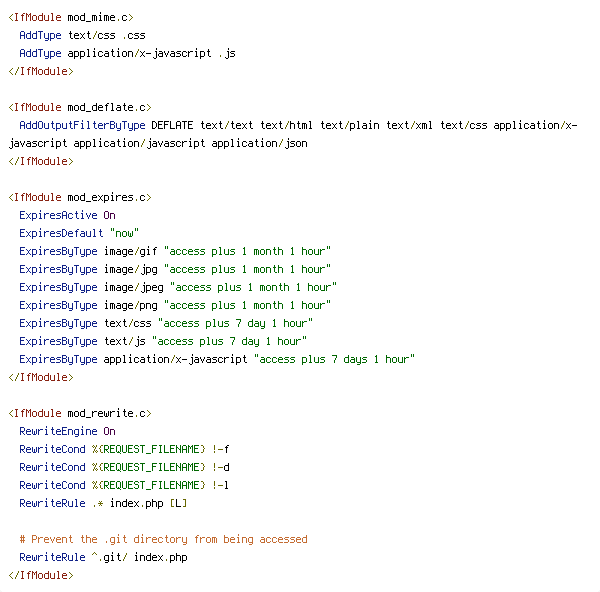Click the AddOutputFilterByType keyword

82,126
